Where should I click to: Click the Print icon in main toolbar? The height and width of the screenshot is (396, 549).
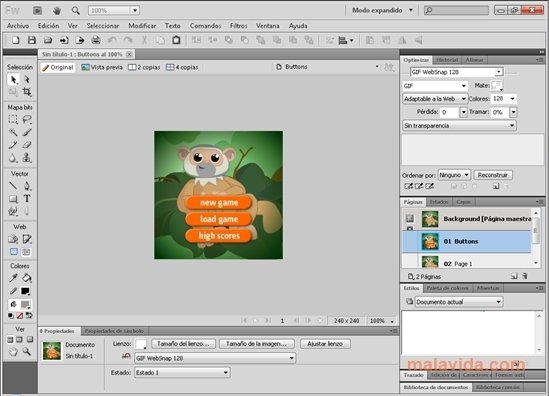click(96, 40)
